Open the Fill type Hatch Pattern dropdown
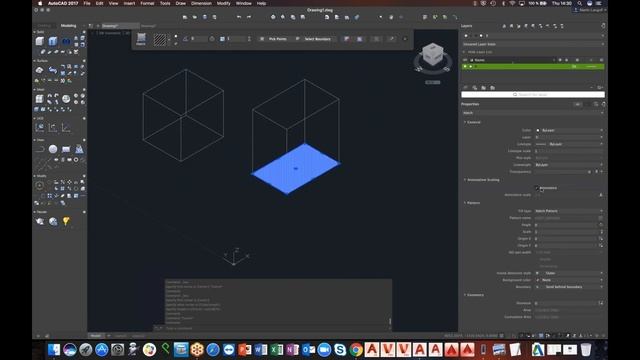Screen dimensions: 640x360 pos(569,211)
